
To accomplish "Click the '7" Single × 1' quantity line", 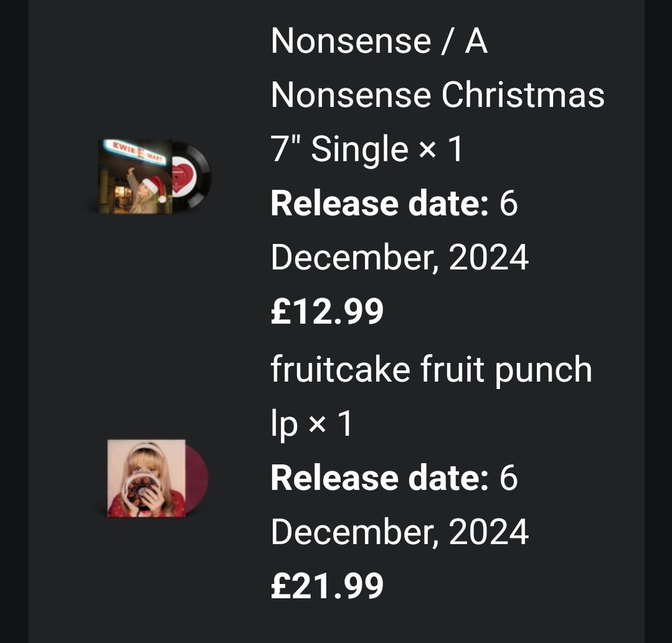I will (x=367, y=149).
